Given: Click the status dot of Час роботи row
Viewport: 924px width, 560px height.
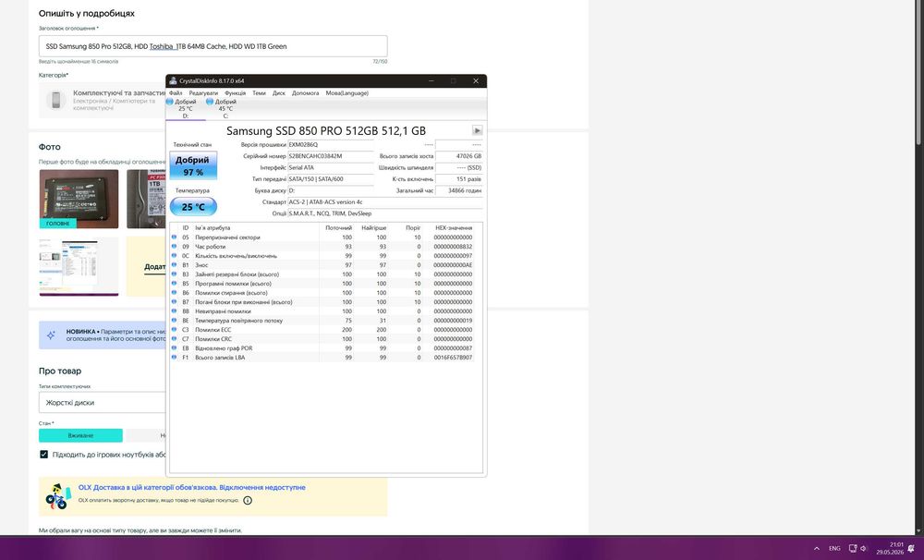Looking at the screenshot, I should tap(174, 247).
